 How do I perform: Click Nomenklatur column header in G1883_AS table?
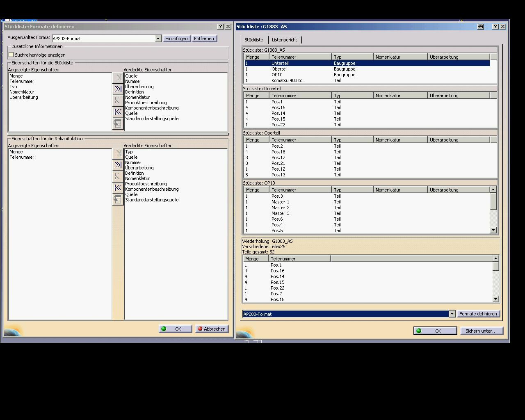[x=400, y=57]
